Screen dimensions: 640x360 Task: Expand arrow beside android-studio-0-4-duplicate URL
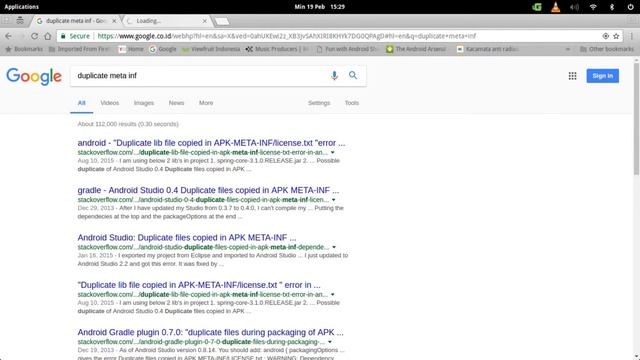point(333,200)
